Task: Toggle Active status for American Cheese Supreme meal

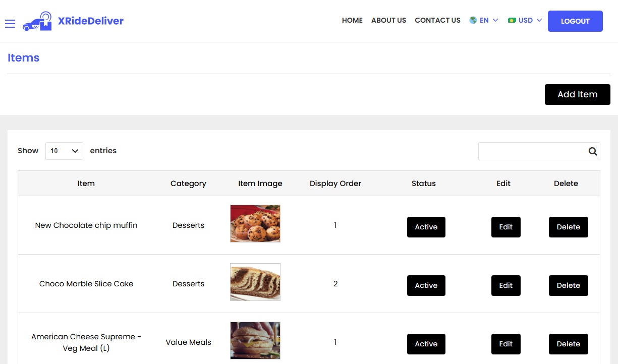Action: click(426, 344)
